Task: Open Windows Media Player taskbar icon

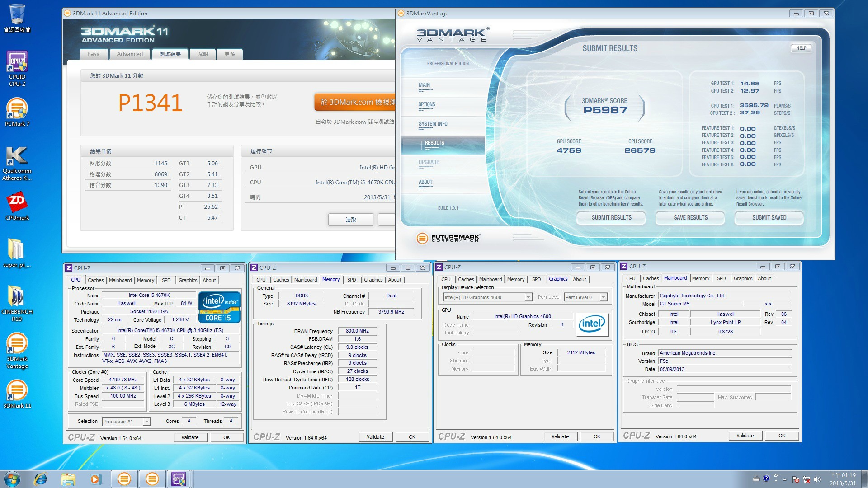Action: 95,479
